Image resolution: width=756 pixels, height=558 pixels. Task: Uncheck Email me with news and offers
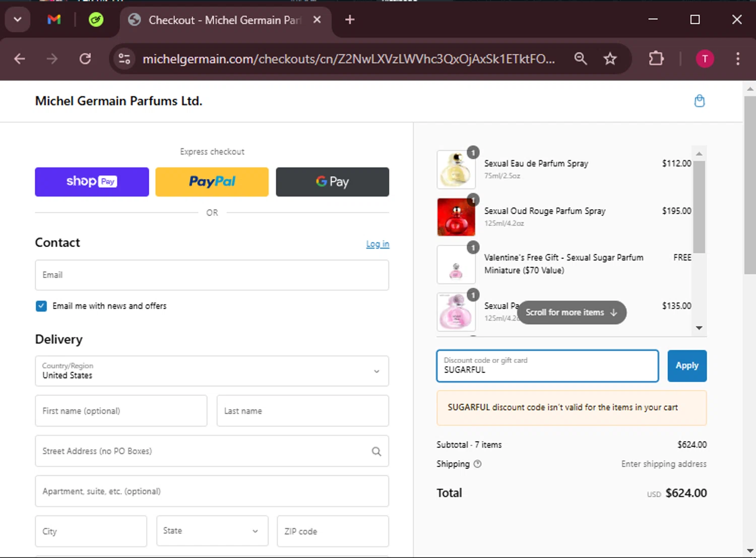coord(41,306)
